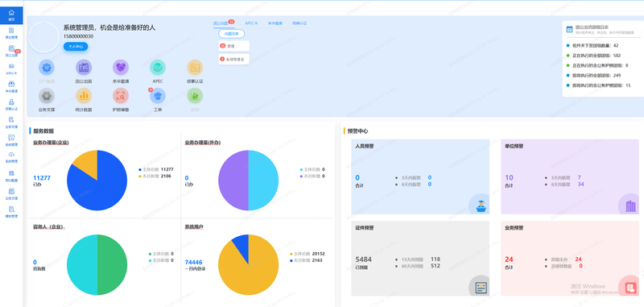
Task: Open the 单位预警 building card
Action: pos(570,176)
